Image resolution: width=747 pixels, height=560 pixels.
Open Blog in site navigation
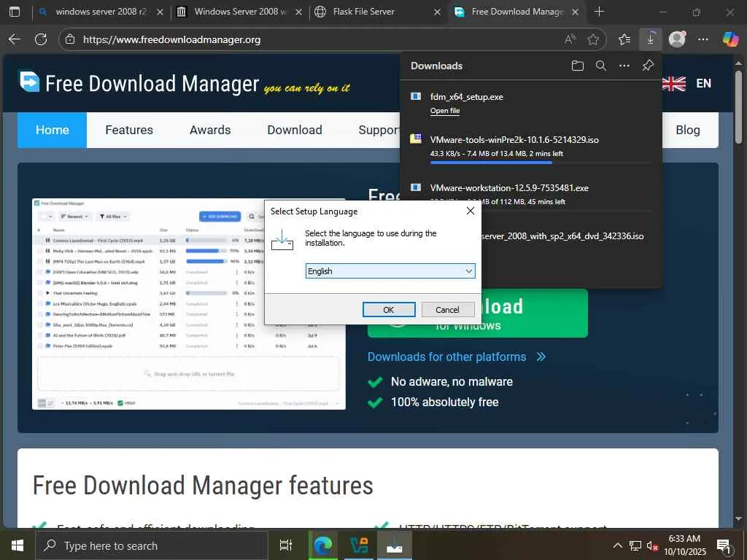click(688, 130)
